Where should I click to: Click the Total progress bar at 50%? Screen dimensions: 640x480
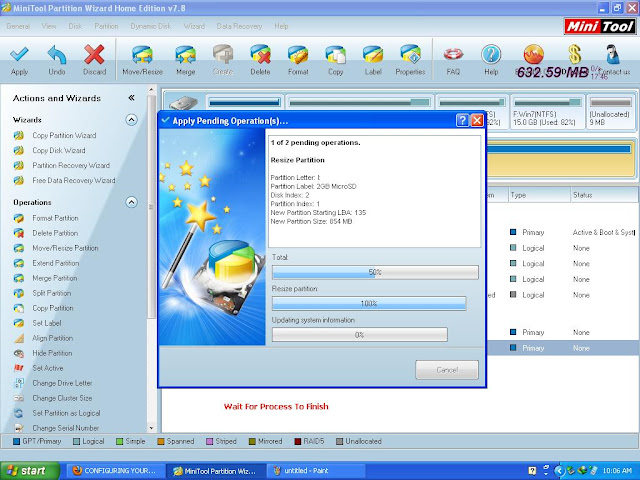pyautogui.click(x=375, y=272)
